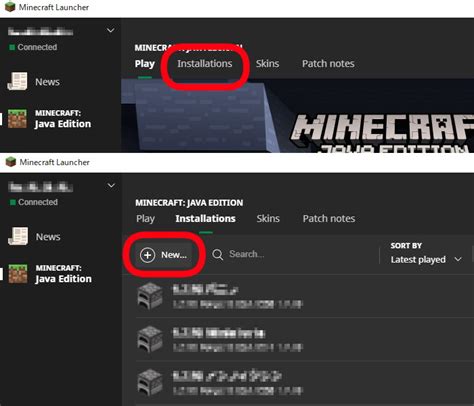Click the plus circle icon beside New...
This screenshot has width=474, height=406.
pyautogui.click(x=147, y=255)
